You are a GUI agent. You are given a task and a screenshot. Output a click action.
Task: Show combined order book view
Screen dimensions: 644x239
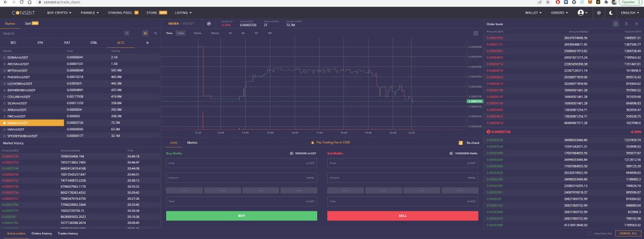616,24
